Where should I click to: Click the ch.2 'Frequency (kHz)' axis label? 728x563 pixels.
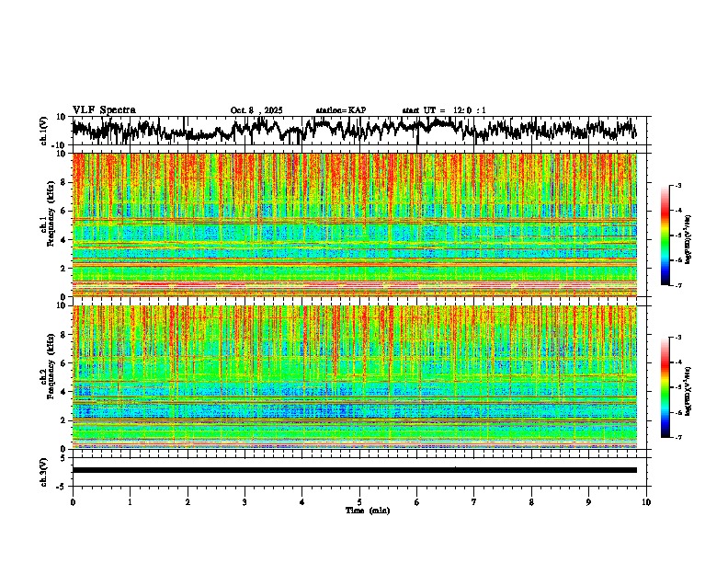(x=51, y=366)
